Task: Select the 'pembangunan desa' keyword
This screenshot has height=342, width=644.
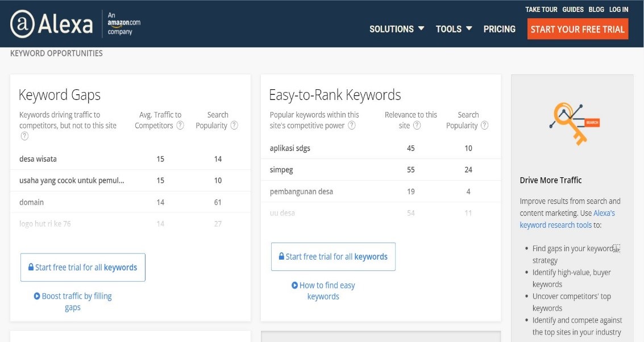Action: 301,191
